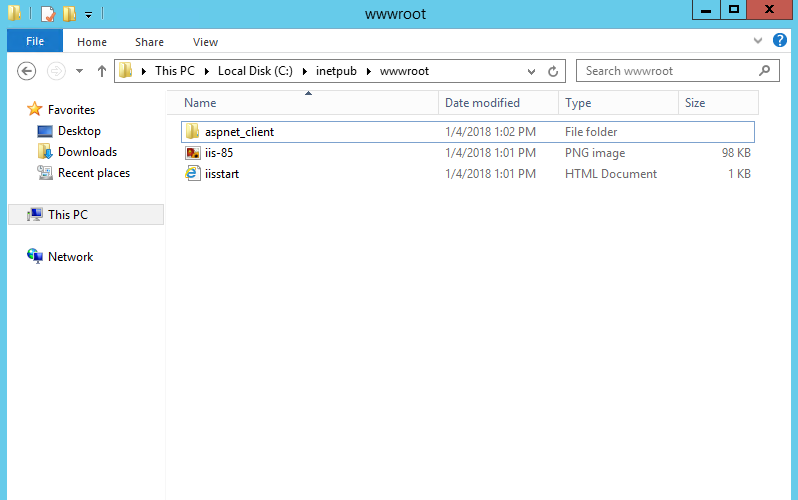Screen dimensions: 798x500
Task: Go back using the Back arrow
Action: click(27, 71)
